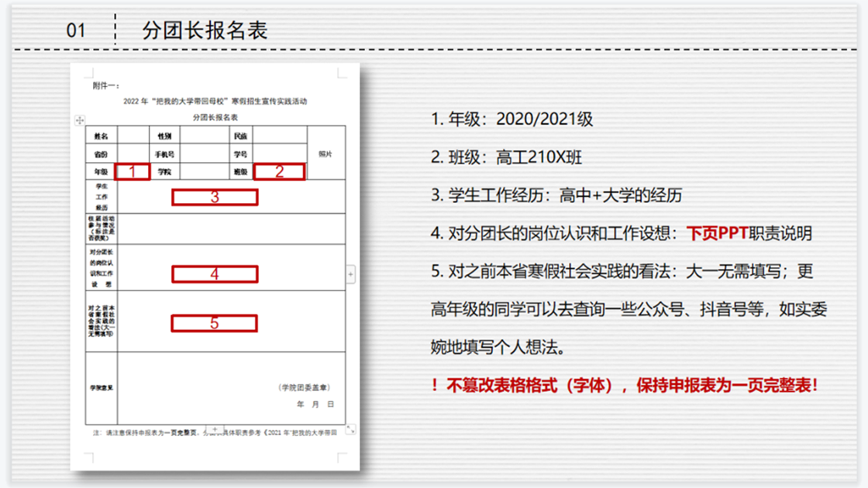The height and width of the screenshot is (488, 868).
Task: Click the table resize handle at table corner
Action: pyautogui.click(x=350, y=429)
